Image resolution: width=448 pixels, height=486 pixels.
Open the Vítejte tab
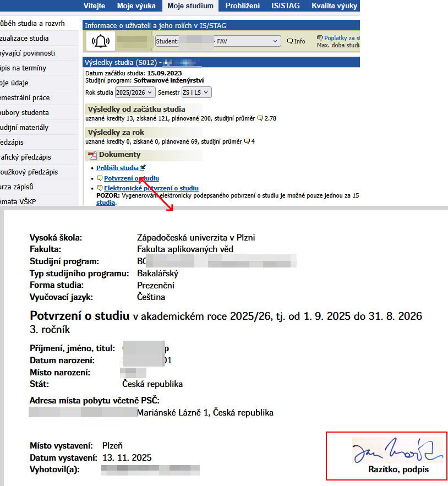tap(94, 6)
